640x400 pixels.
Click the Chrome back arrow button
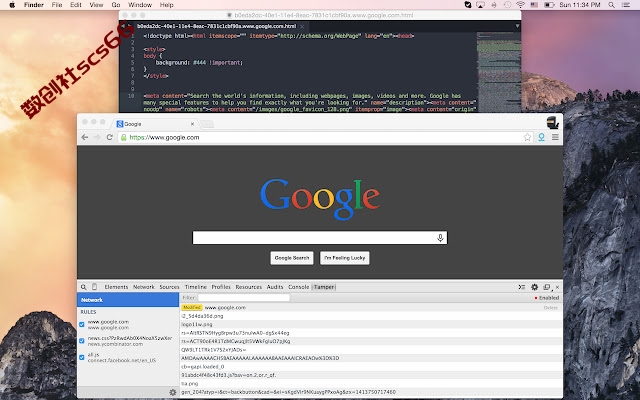(x=84, y=137)
